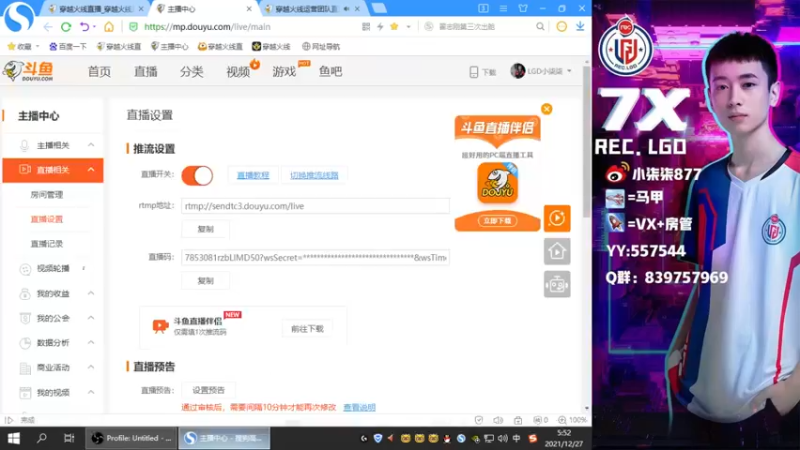Open dropdown arrow next to bookmark star
The width and height of the screenshot is (800, 450).
click(408, 27)
